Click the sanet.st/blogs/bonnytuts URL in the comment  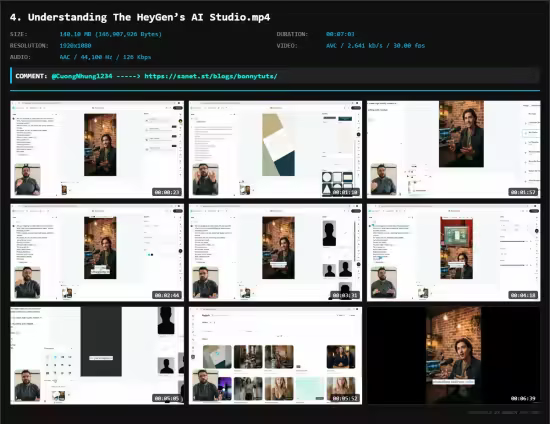(x=211, y=76)
